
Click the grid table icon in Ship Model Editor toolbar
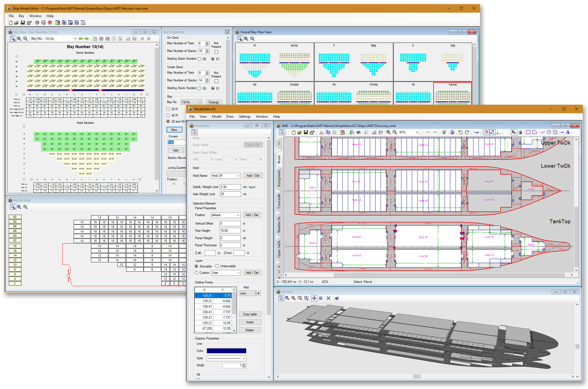click(x=83, y=23)
